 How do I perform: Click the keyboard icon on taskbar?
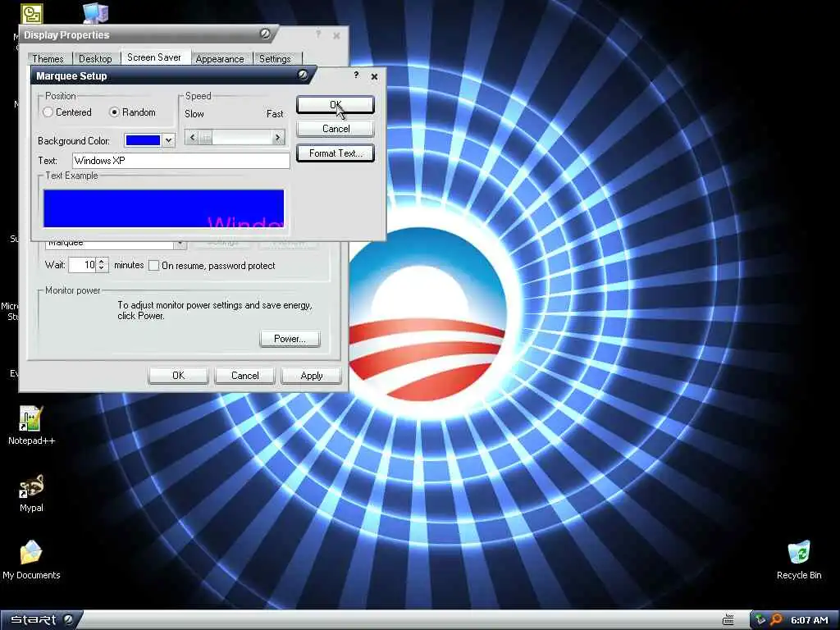(728, 620)
